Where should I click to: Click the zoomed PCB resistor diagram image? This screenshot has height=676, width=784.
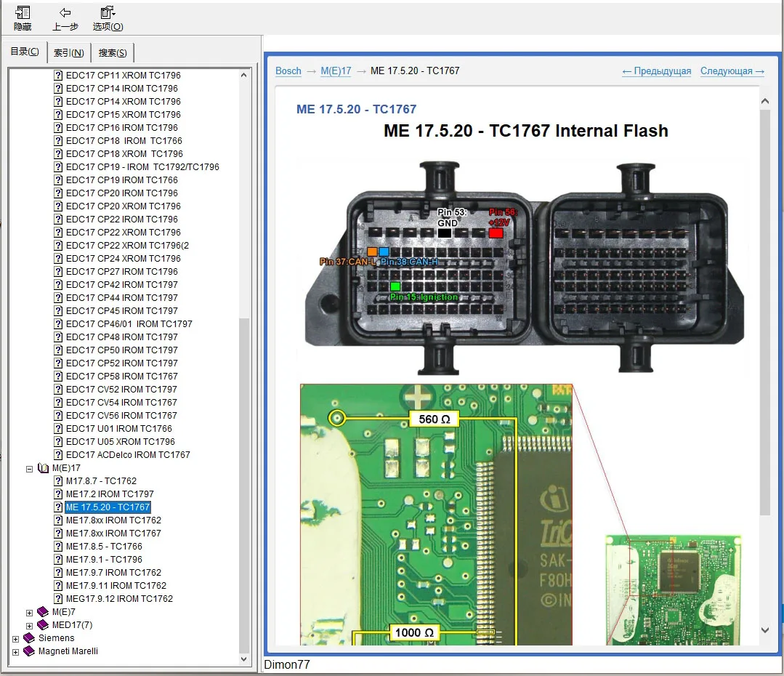(436, 515)
